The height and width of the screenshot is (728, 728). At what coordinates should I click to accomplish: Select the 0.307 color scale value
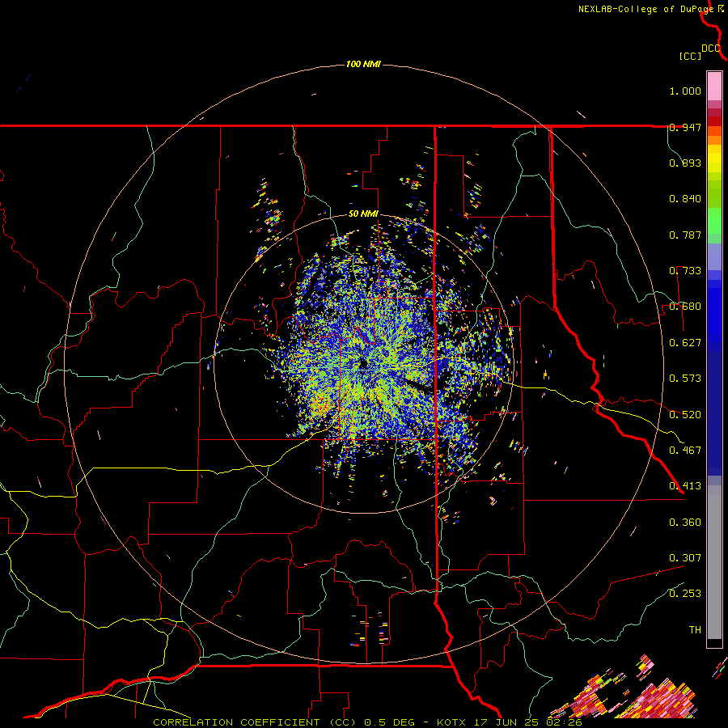[x=685, y=558]
